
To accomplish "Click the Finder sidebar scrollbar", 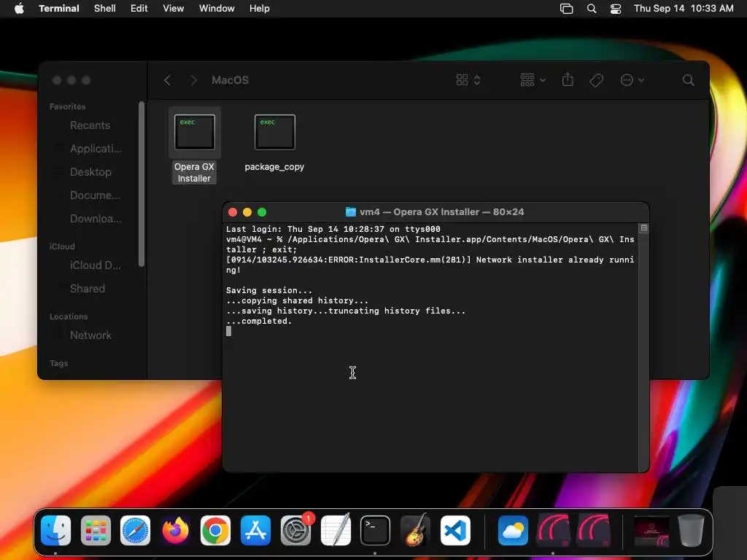I will pos(142,184).
